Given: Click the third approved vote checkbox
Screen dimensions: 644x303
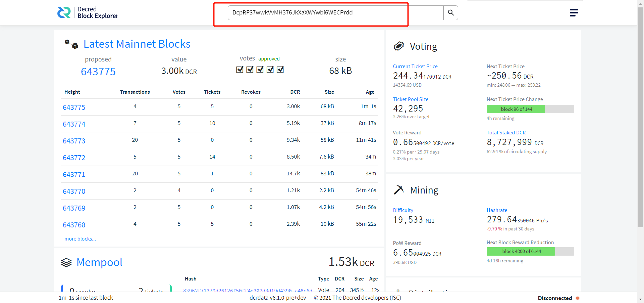Looking at the screenshot, I should click(x=260, y=70).
